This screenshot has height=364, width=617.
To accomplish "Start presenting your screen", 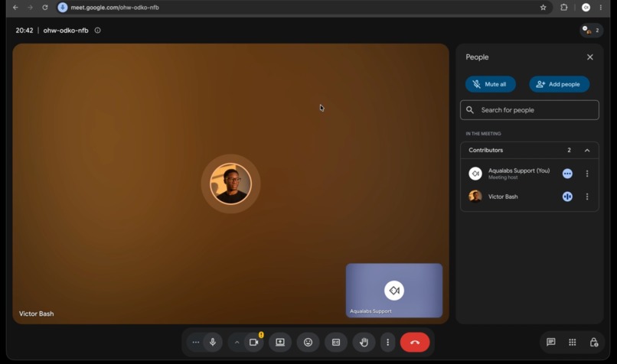I will click(x=280, y=343).
